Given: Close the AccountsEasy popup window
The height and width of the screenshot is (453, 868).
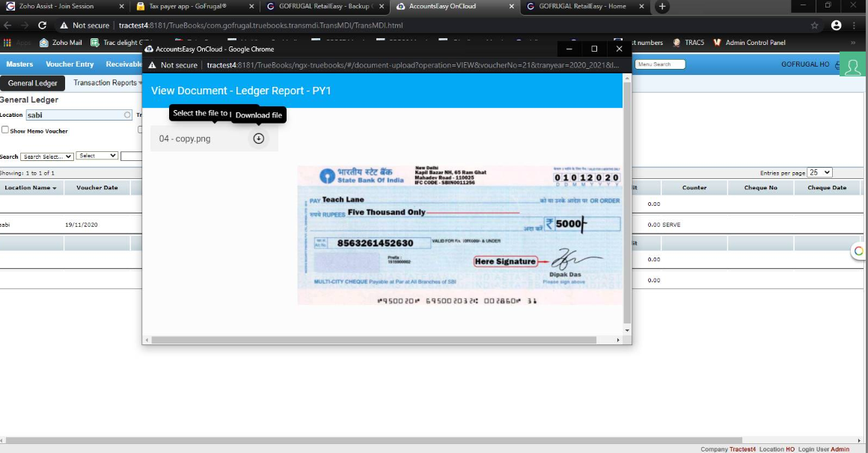Looking at the screenshot, I should (x=619, y=49).
